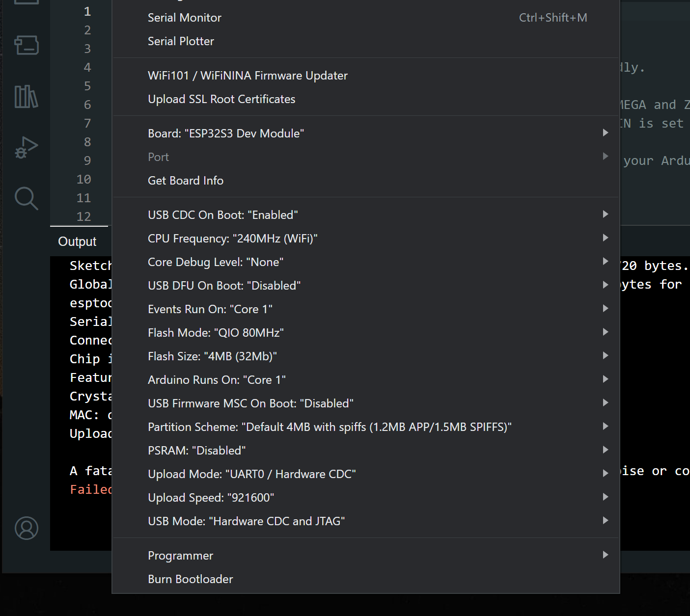Expand Events Run On submenu
Viewport: 690px width, 616px height.
point(366,309)
